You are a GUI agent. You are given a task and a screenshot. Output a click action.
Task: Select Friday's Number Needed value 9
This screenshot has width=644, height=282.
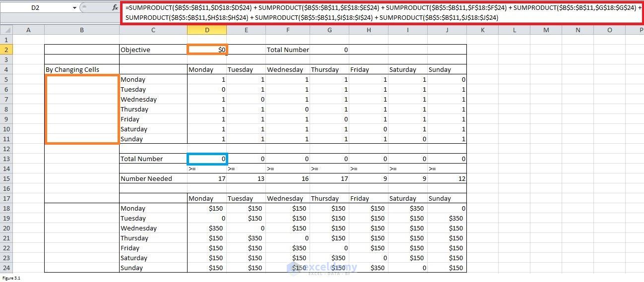[369, 178]
